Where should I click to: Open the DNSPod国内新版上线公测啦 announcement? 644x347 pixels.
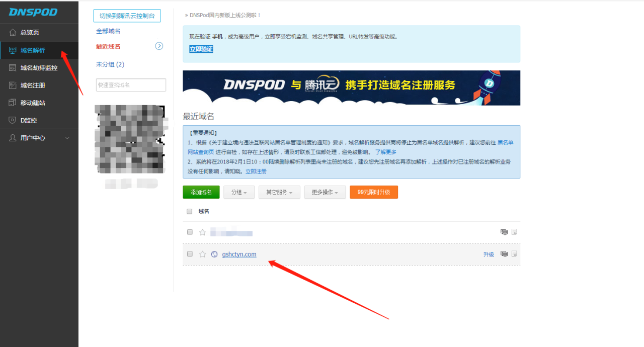coord(225,15)
